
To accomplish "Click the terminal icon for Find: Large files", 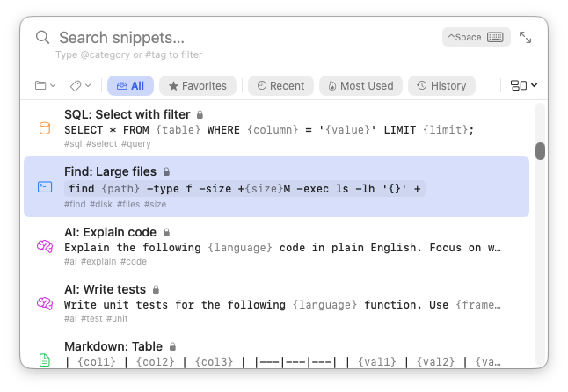I will coord(45,187).
